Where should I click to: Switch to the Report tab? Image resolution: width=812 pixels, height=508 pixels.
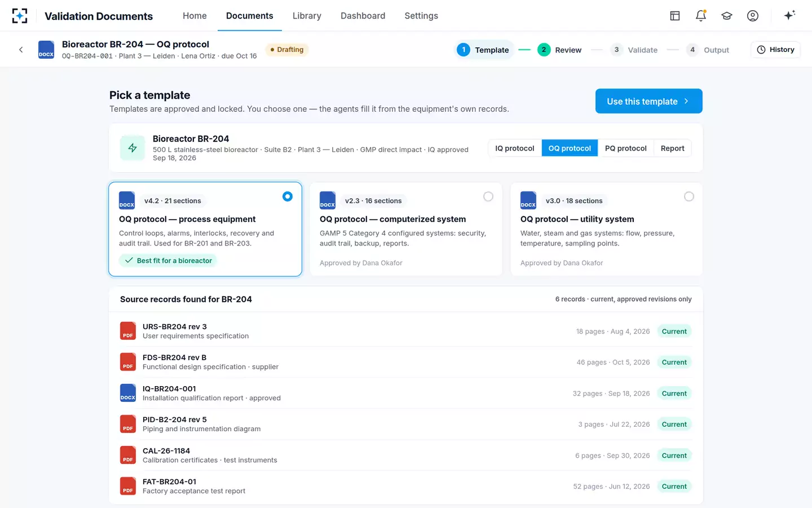(x=673, y=148)
